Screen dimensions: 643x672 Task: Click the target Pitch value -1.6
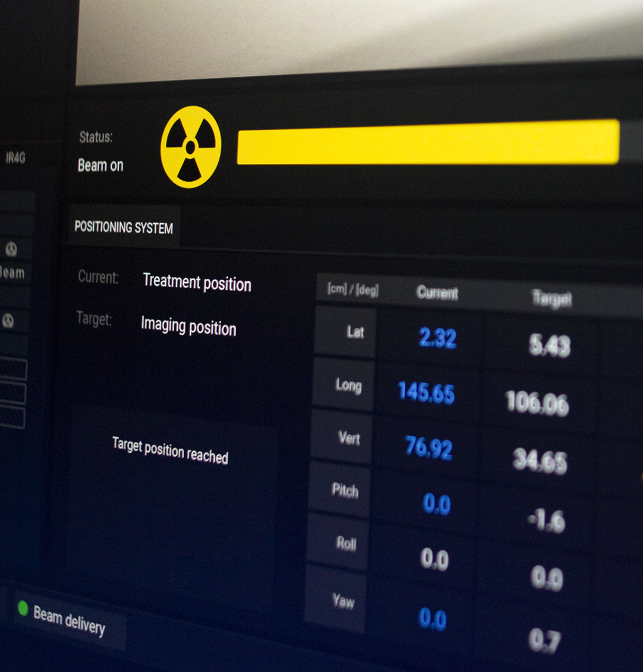[547, 521]
